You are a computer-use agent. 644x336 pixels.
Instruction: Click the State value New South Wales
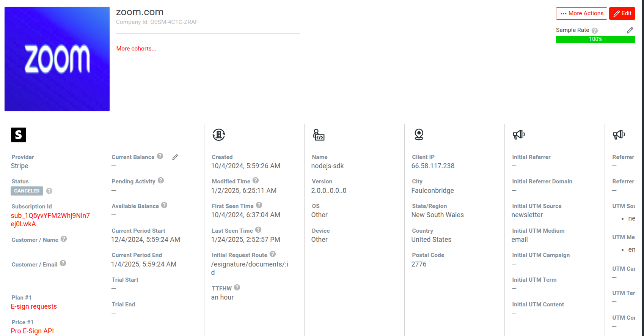[x=437, y=215]
